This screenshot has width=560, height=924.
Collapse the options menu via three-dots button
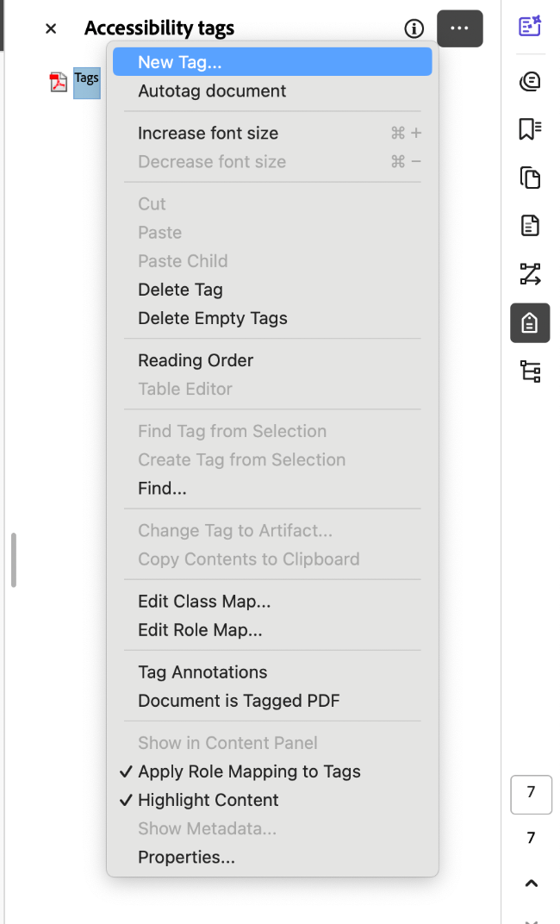[459, 28]
